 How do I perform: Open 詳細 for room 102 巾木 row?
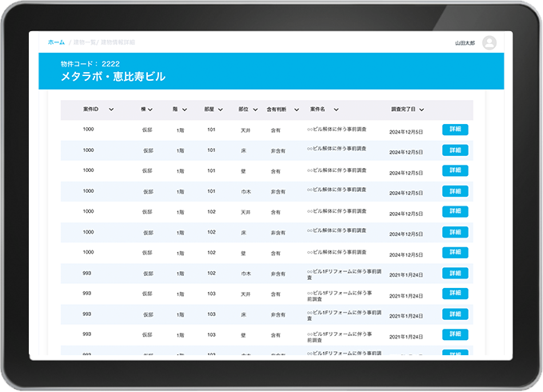pos(455,274)
